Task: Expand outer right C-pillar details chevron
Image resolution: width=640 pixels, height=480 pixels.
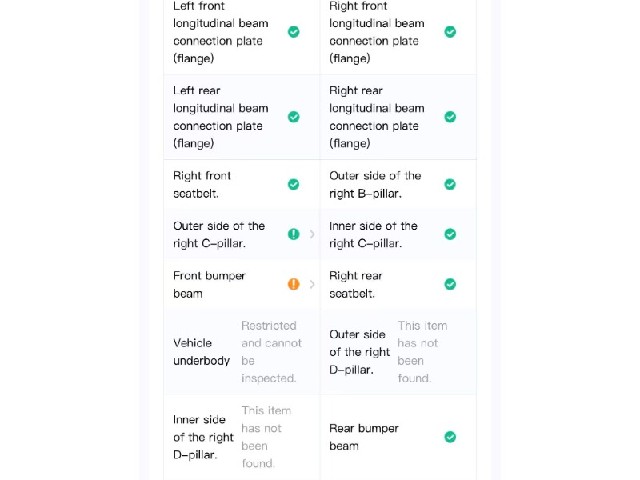Action: point(312,234)
